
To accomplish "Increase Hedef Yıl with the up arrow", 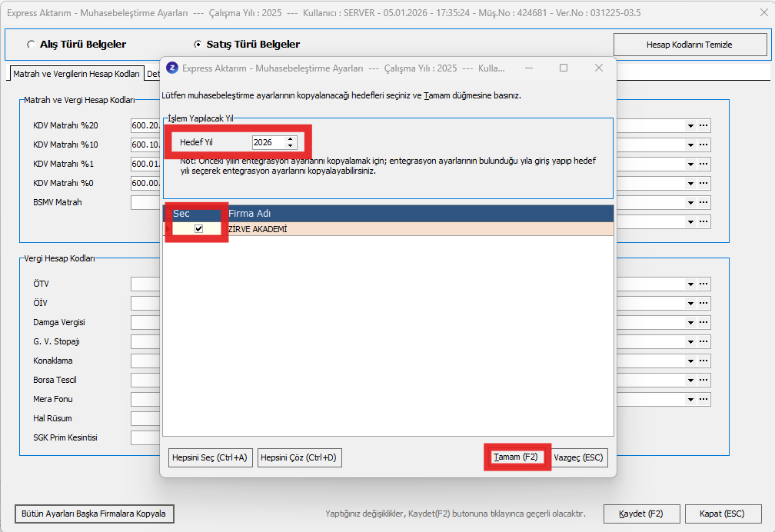I will point(291,139).
